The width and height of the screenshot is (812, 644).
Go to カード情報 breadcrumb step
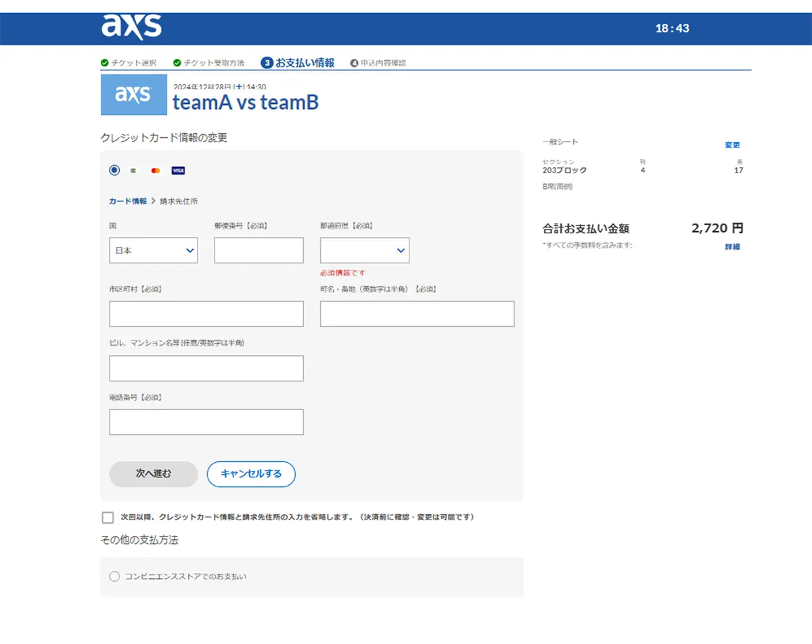click(x=128, y=201)
